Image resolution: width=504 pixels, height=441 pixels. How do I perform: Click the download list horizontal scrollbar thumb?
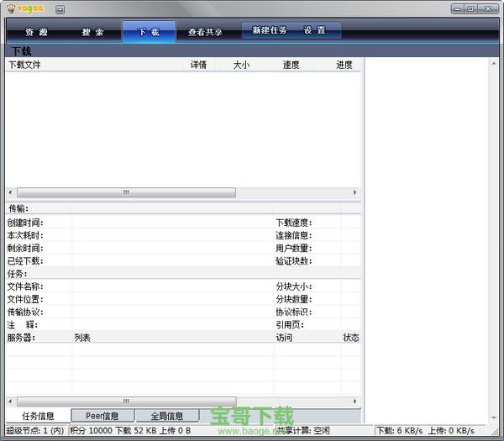tap(126, 192)
